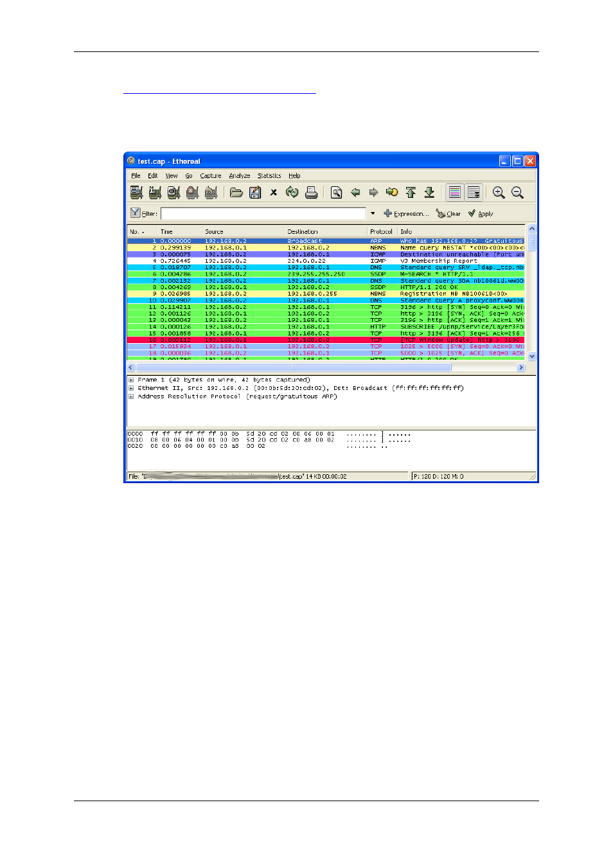The image size is (613, 868).
Task: Apply the display filter
Action: 481,213
